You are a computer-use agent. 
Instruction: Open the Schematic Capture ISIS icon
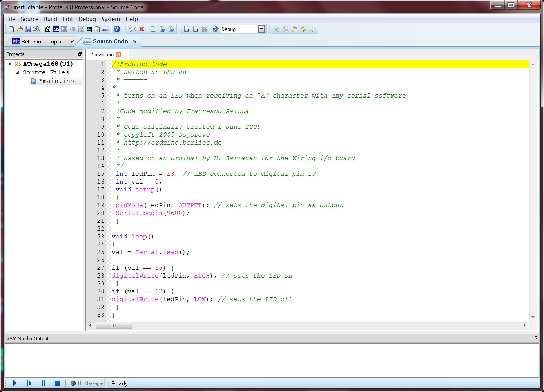point(56,29)
